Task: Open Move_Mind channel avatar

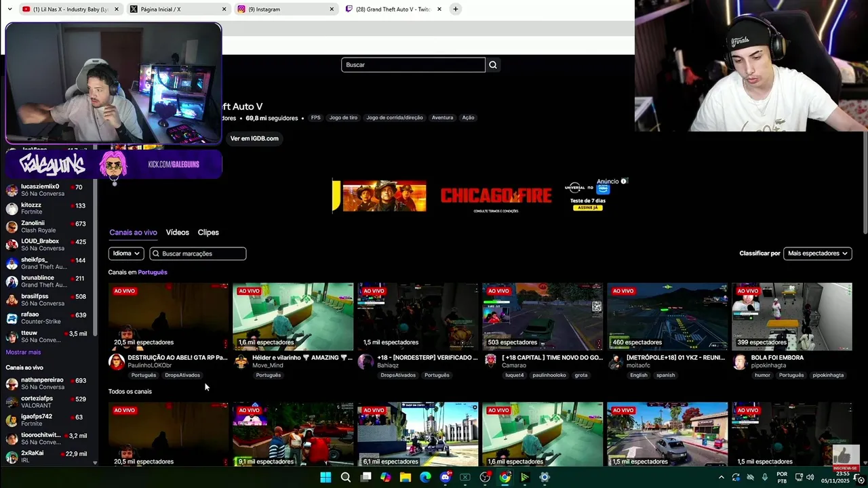Action: coord(241,361)
